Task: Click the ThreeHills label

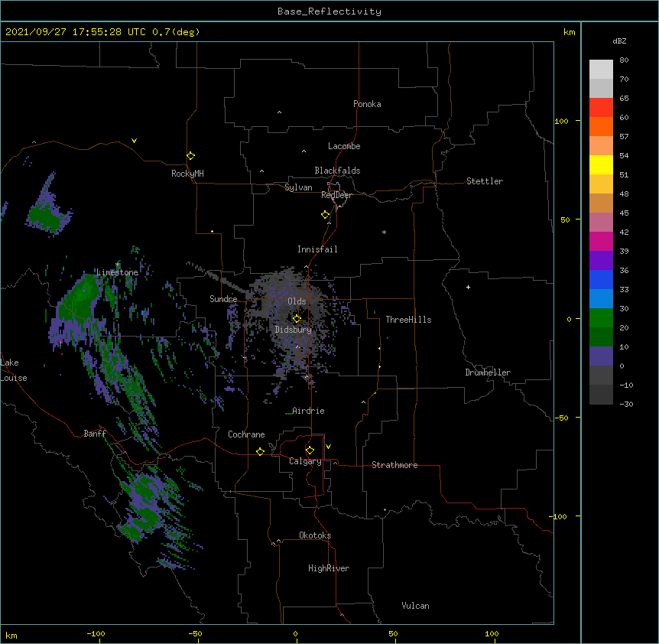Action: (x=408, y=320)
